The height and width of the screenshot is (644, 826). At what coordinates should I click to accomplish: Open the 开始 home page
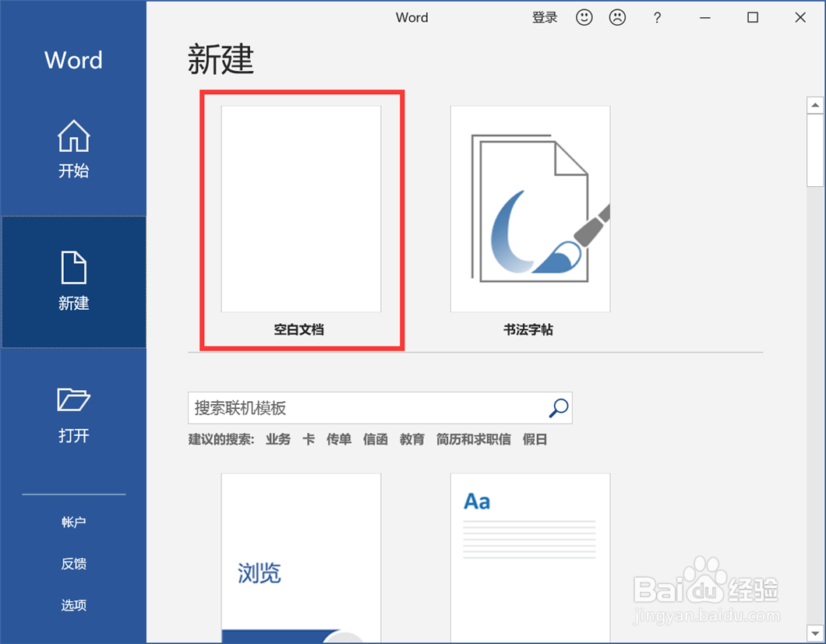pyautogui.click(x=74, y=150)
